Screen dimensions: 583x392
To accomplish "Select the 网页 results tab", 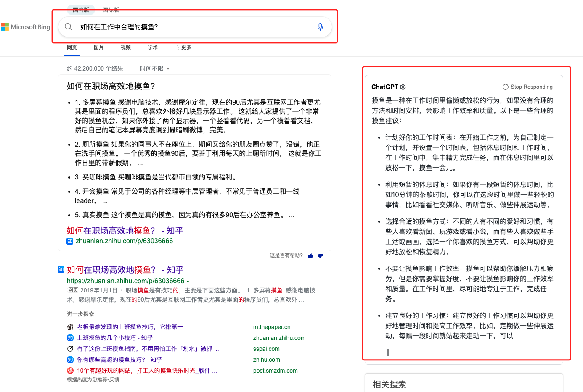I will click(x=72, y=47).
